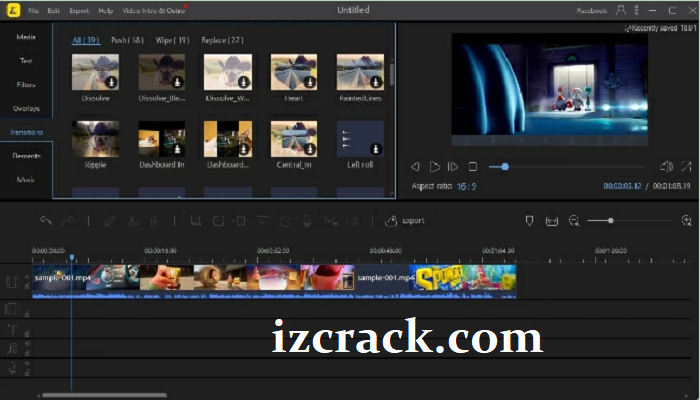This screenshot has height=400, width=700.
Task: Open Video Intro & Outro menu
Action: pos(154,10)
